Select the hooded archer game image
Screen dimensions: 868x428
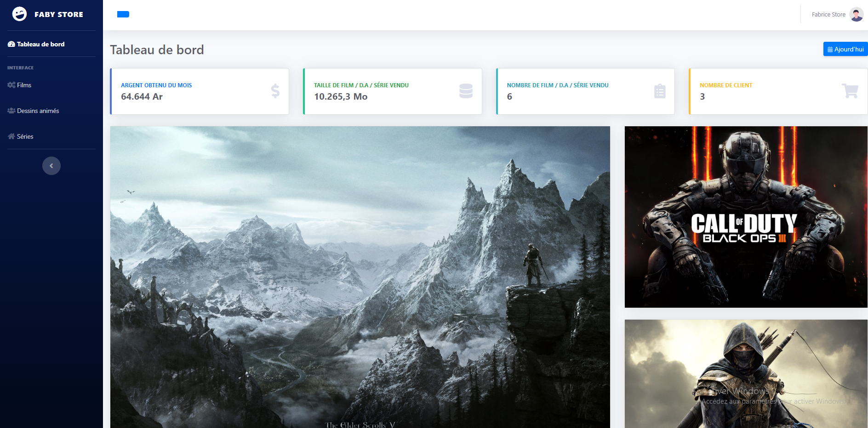pos(746,374)
